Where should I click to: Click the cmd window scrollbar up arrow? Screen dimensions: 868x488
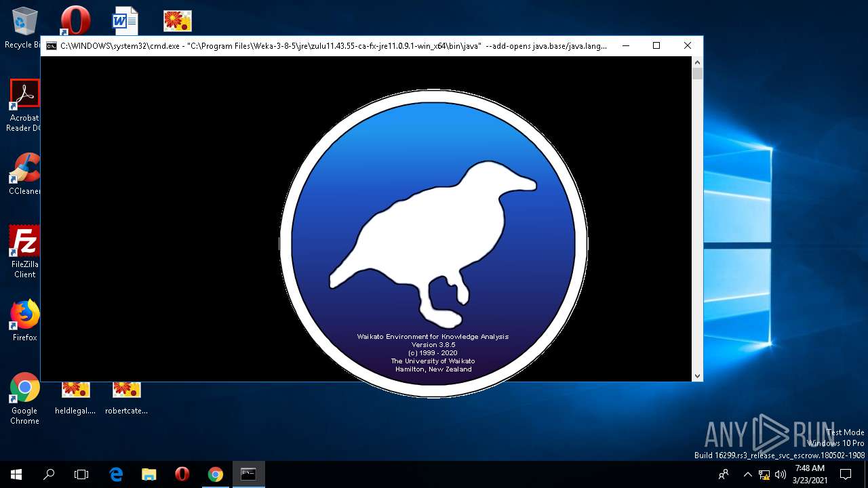[x=697, y=62]
